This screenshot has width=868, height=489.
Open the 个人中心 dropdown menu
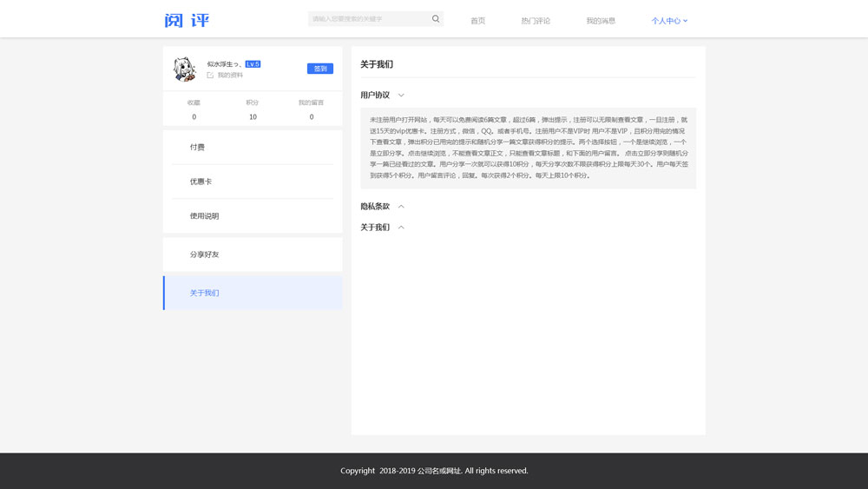coord(668,21)
